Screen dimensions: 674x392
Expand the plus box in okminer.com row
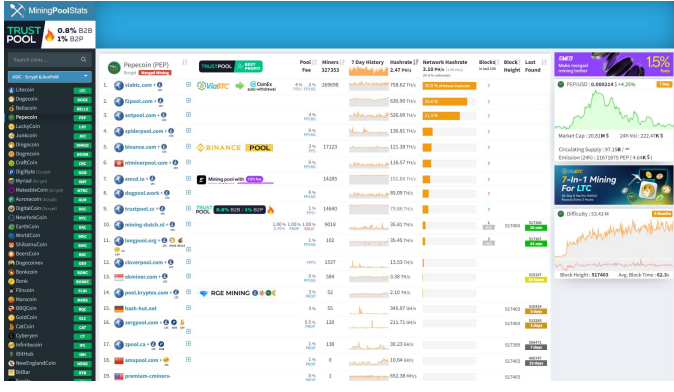pos(188,276)
